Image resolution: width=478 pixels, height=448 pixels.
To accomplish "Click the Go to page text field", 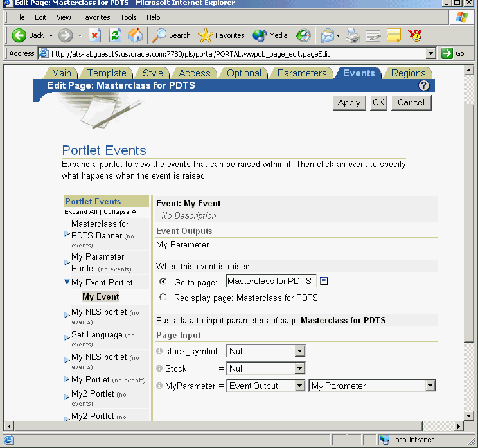I will (x=270, y=281).
